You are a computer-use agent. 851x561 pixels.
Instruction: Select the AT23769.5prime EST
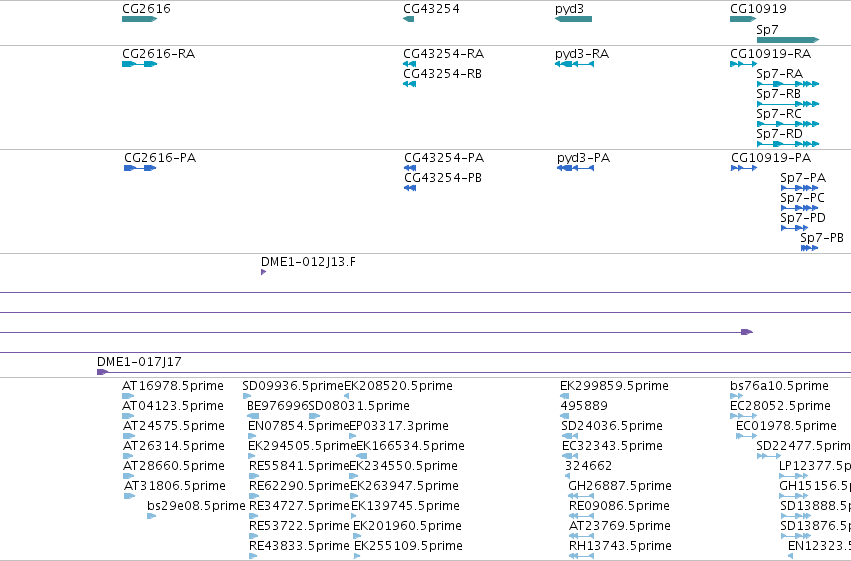pos(581,536)
